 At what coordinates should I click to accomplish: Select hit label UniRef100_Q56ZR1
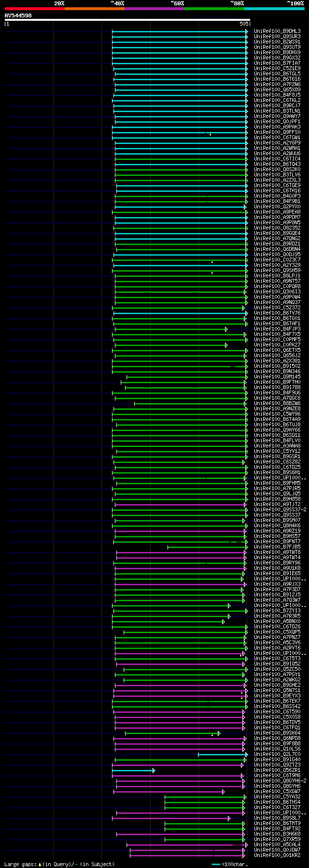tap(277, 770)
